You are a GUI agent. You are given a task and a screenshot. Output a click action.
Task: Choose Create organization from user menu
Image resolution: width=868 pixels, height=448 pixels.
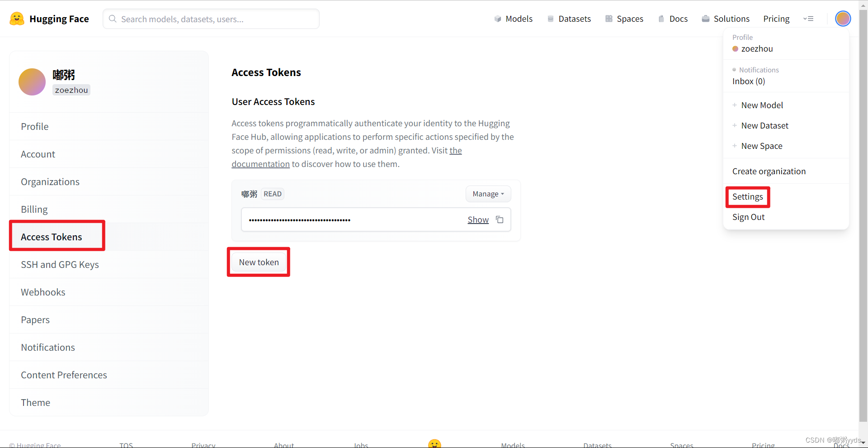(769, 171)
